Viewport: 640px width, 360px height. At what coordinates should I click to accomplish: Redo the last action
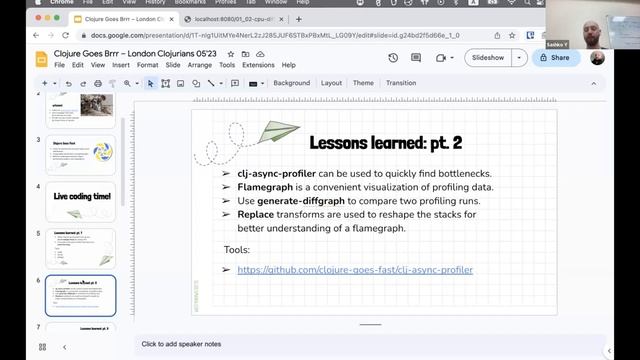[83, 83]
